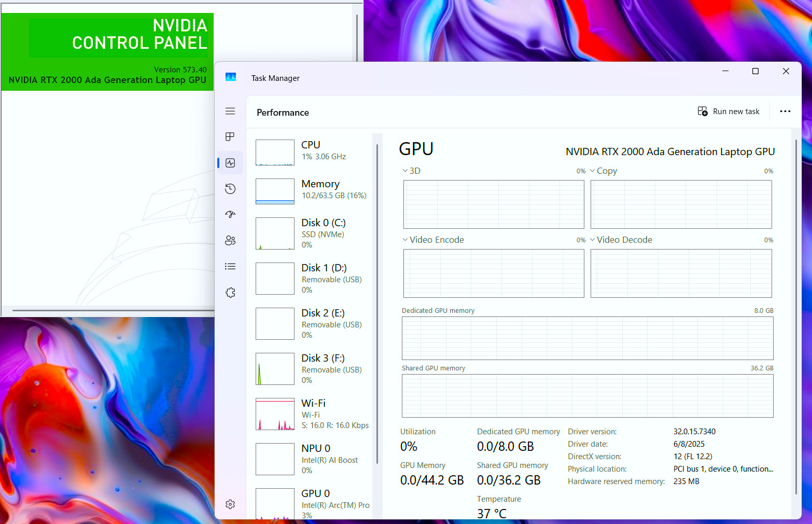Open Task Manager hamburger navigation menu
The width and height of the screenshot is (812, 524).
[230, 111]
